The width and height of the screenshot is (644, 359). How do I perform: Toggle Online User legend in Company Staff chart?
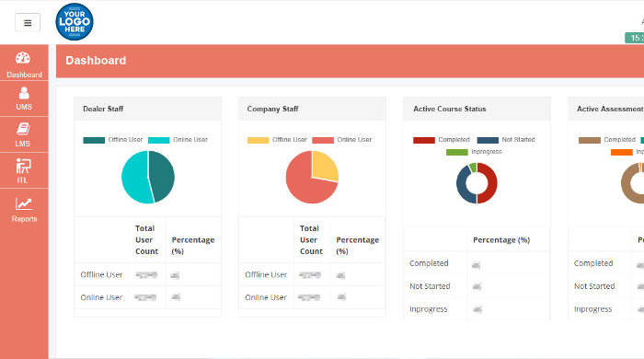pyautogui.click(x=342, y=140)
